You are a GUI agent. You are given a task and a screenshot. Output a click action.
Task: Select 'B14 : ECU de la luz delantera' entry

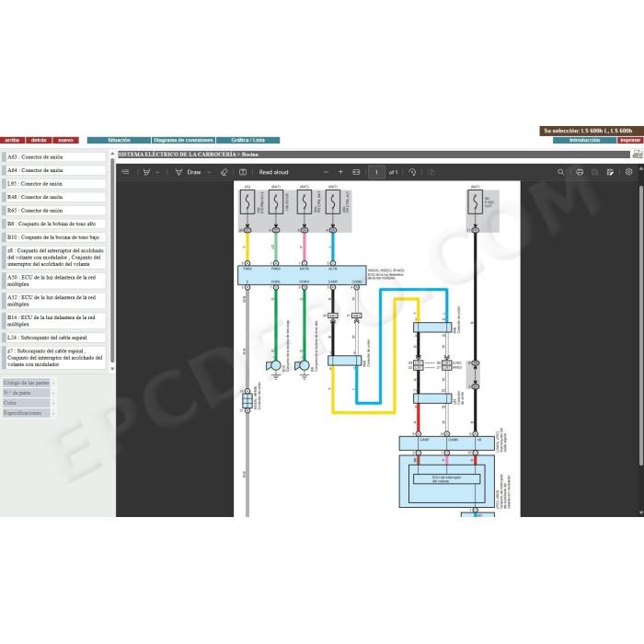click(55, 321)
